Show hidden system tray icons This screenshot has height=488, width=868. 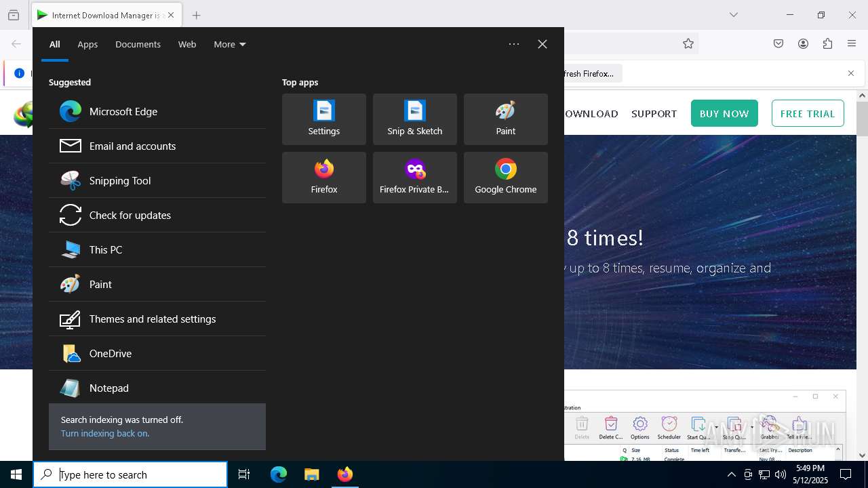pyautogui.click(x=732, y=474)
